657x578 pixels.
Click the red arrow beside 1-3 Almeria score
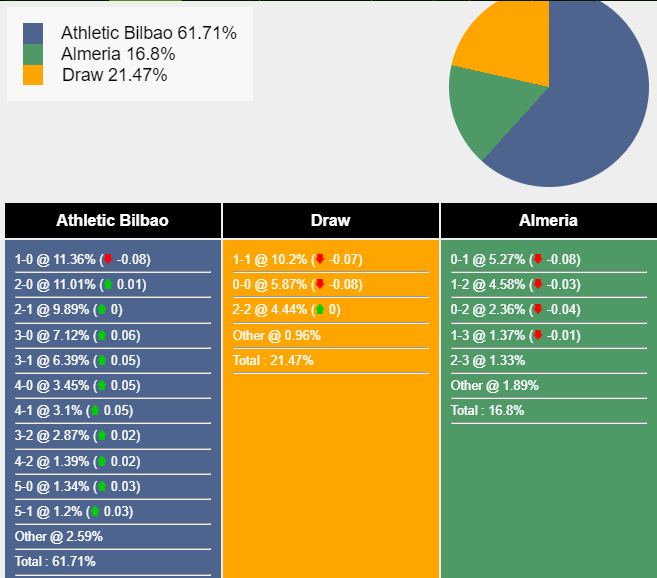tap(537, 335)
